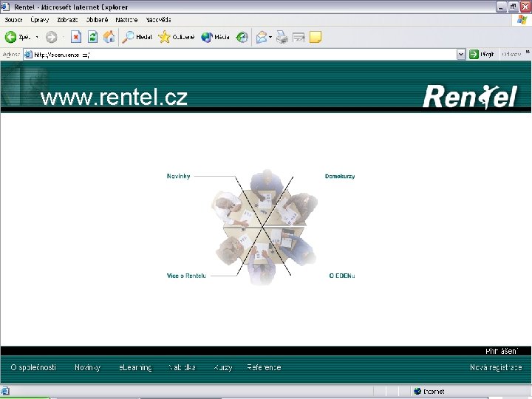Open Oblíbené favorites star
The width and height of the screenshot is (532, 399).
(x=177, y=37)
